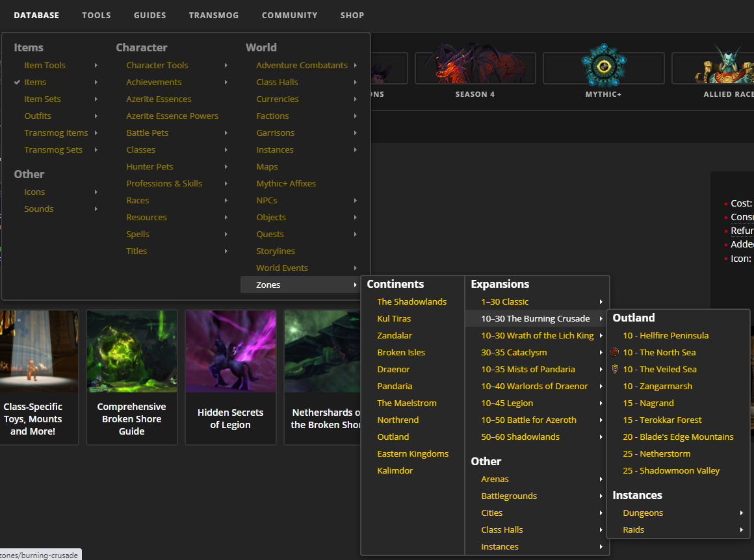754x560 pixels.
Task: Open the Tools top navigation menu
Action: 96,15
